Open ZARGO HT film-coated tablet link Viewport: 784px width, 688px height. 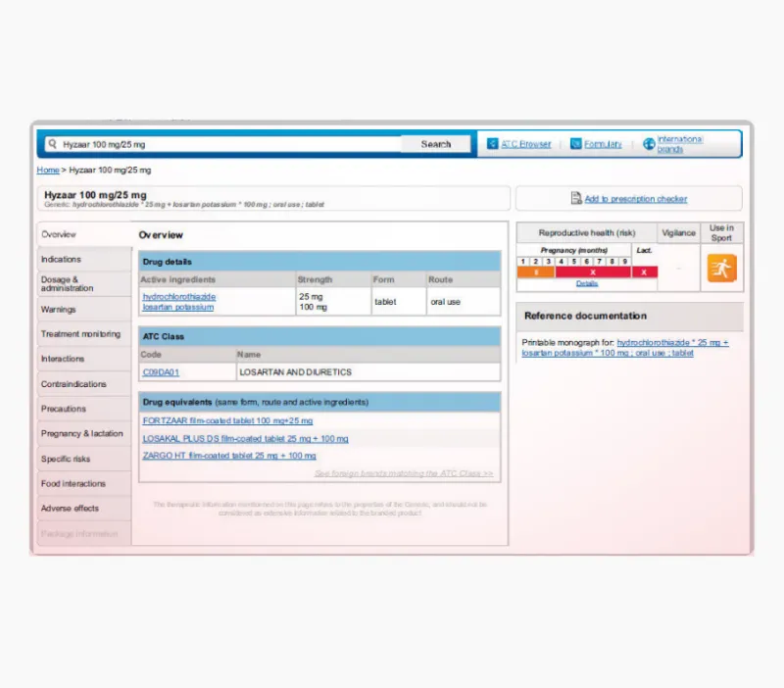click(x=229, y=456)
